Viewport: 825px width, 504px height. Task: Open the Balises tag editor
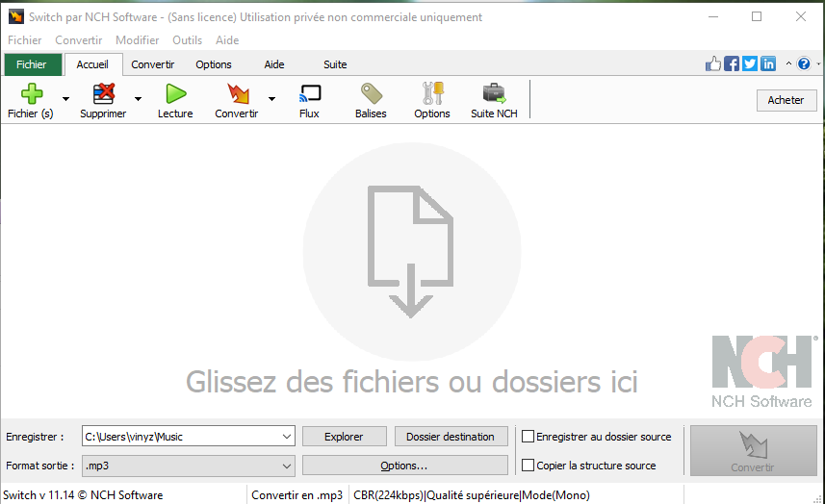pos(371,94)
